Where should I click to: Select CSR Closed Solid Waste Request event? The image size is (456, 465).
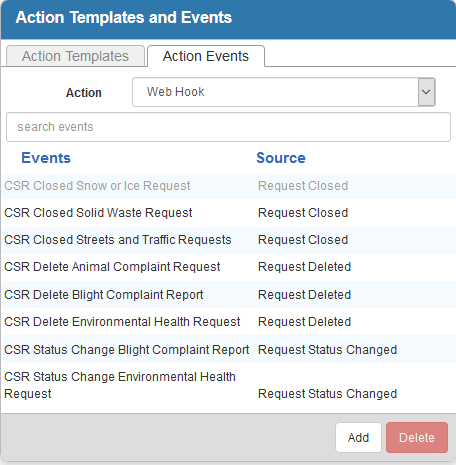(x=98, y=213)
